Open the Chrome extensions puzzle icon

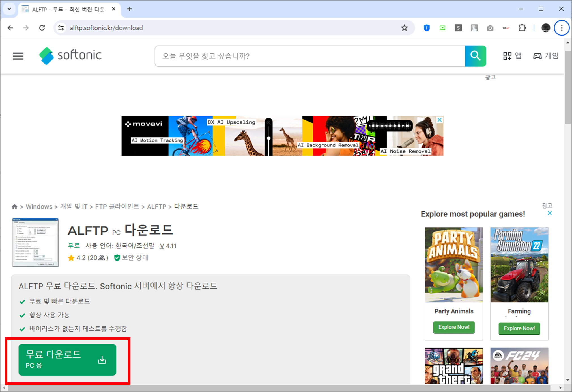(522, 28)
